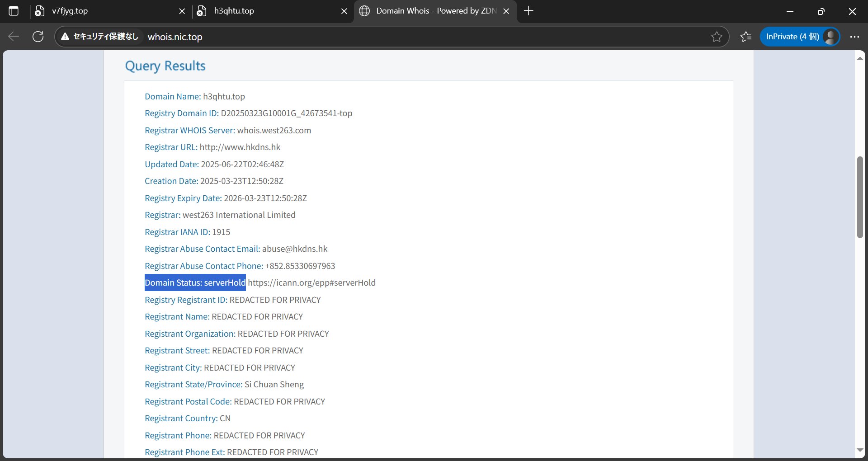The image size is (868, 461).
Task: Click the Registrant Street label
Action: [177, 351]
